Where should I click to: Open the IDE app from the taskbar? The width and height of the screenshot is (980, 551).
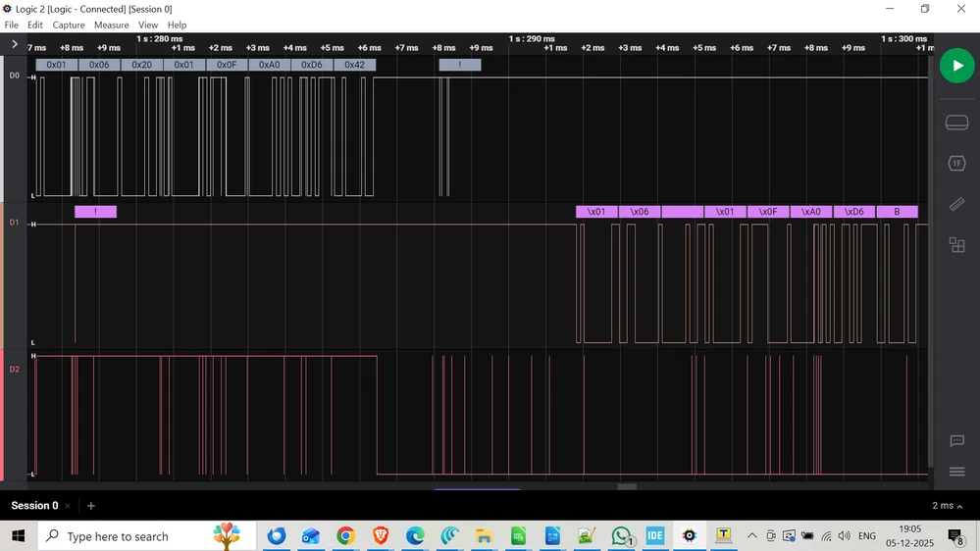pyautogui.click(x=655, y=536)
